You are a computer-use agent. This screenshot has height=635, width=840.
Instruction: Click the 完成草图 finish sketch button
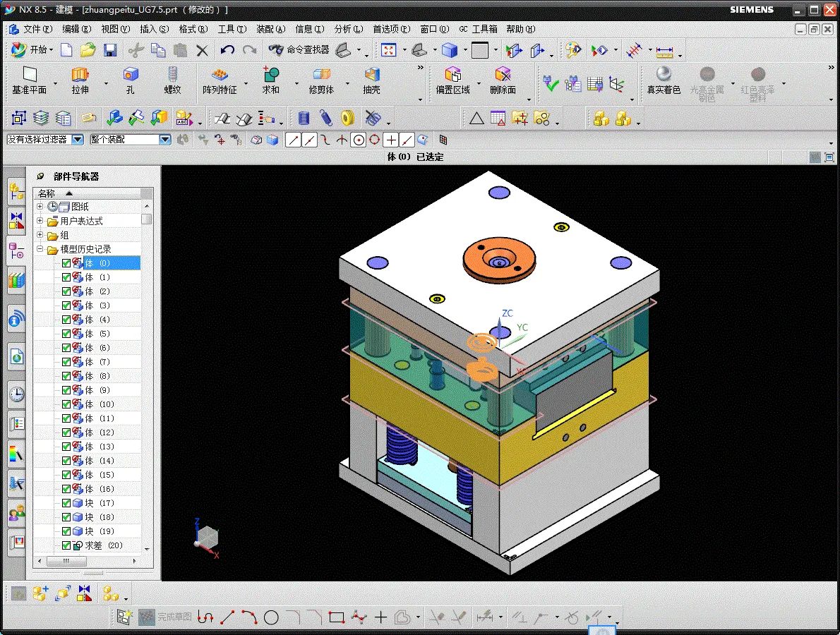coord(165,617)
